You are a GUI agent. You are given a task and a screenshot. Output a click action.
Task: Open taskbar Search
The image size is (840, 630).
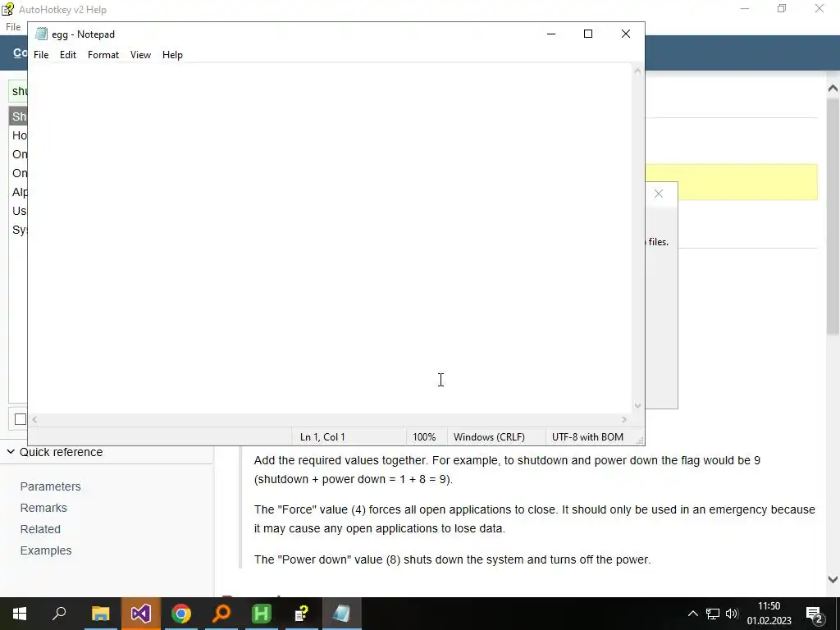coord(59,614)
